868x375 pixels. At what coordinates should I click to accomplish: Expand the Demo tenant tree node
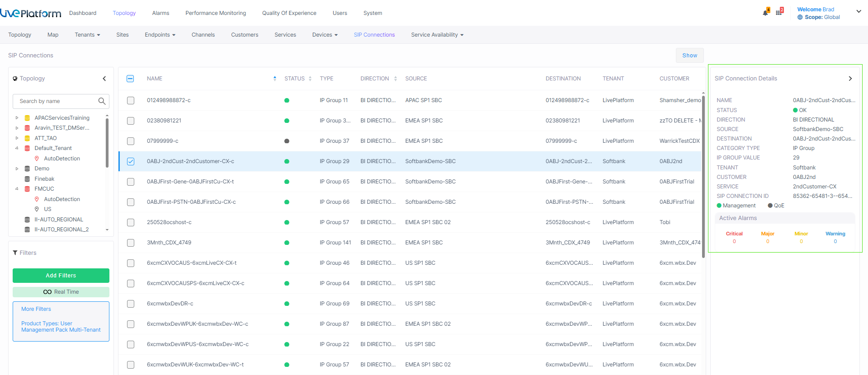(17, 169)
